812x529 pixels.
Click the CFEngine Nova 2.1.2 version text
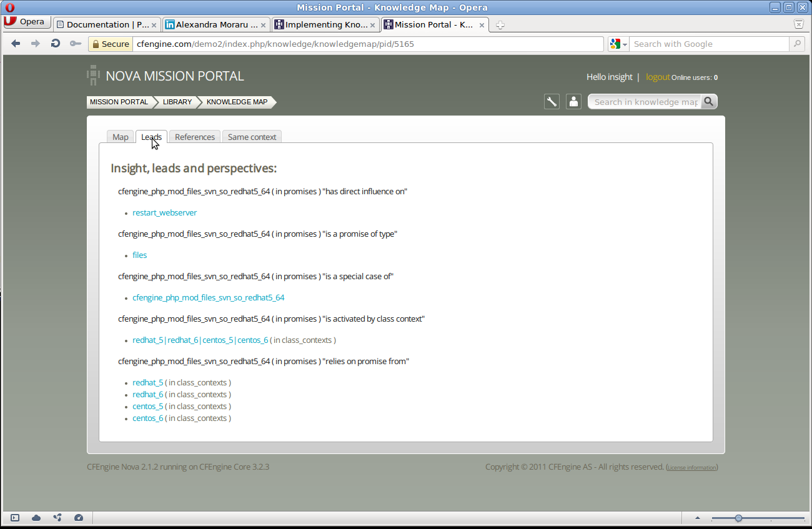(178, 467)
